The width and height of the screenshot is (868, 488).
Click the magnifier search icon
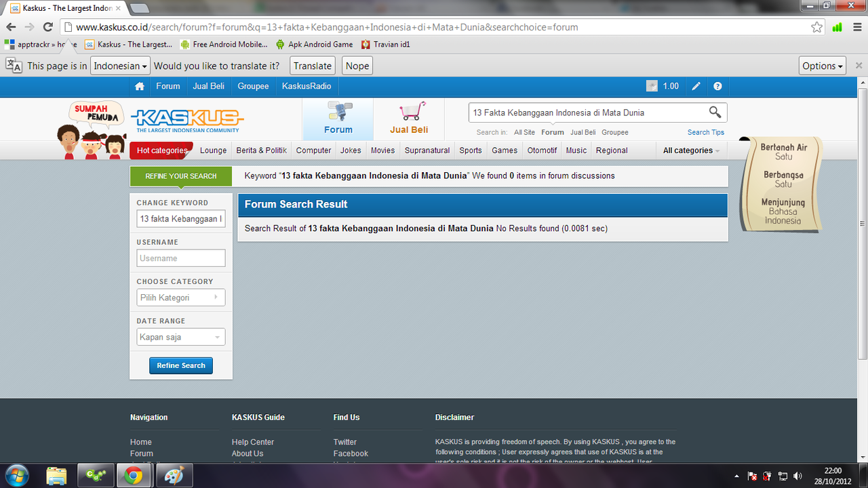[715, 112]
